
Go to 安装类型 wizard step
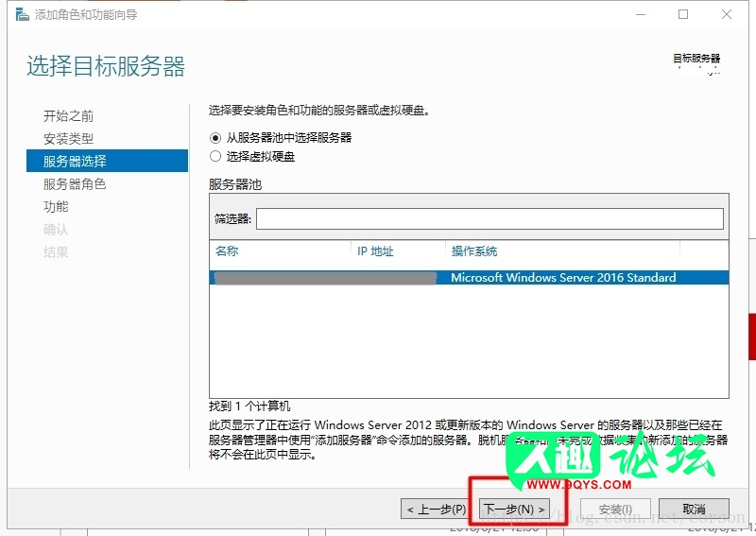(x=68, y=139)
